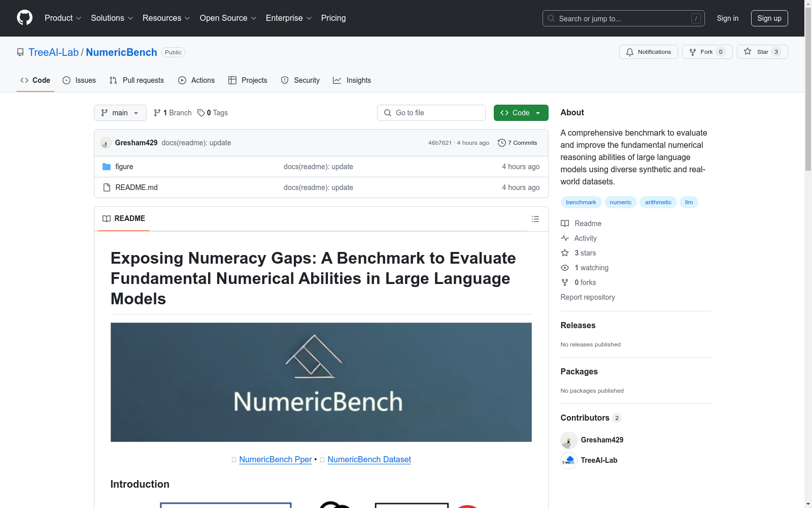Switch to the Actions tab
This screenshot has height=508, width=812.
click(x=196, y=80)
